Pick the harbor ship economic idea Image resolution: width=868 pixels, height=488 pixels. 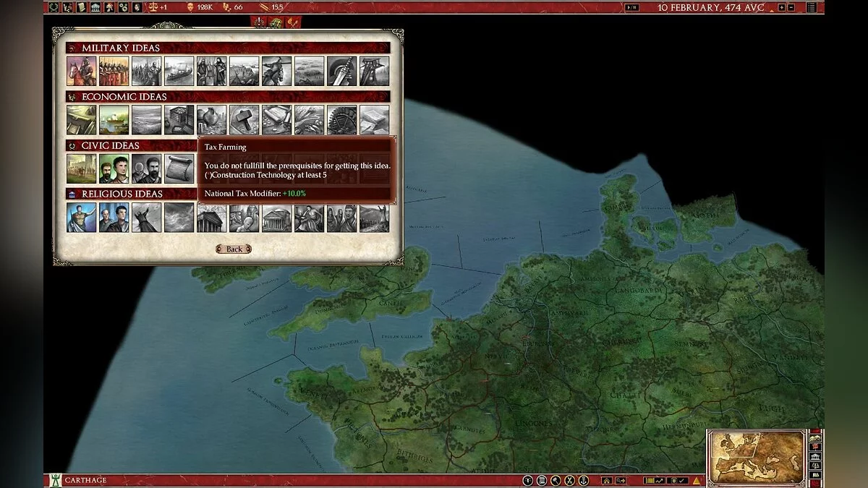(x=114, y=120)
